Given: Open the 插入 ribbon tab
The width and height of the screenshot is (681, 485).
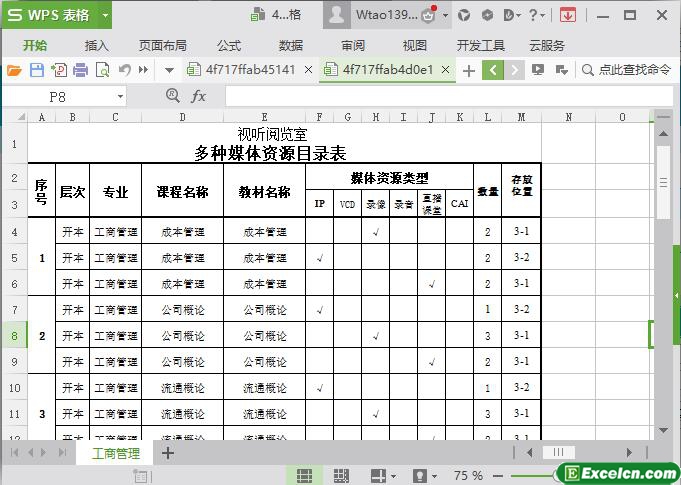Looking at the screenshot, I should pyautogui.click(x=96, y=45).
